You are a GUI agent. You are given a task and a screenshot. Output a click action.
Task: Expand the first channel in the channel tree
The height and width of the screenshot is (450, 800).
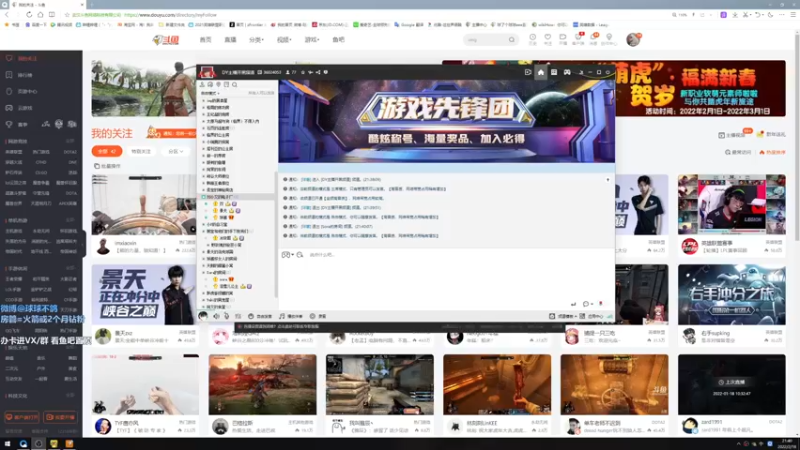click(204, 101)
